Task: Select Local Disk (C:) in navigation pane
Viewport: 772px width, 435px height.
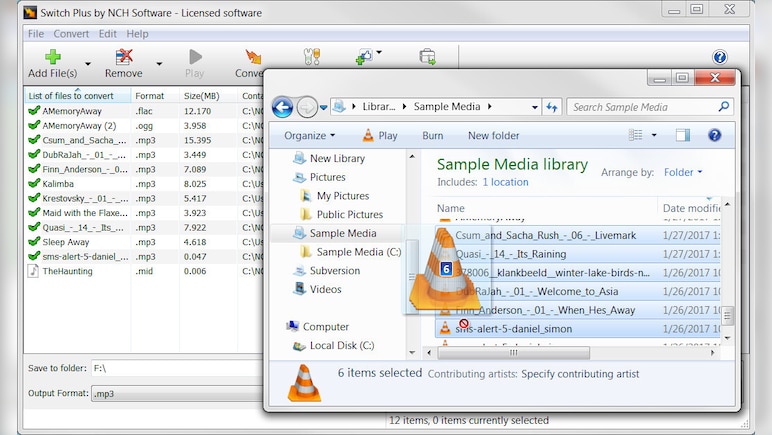Action: point(342,345)
